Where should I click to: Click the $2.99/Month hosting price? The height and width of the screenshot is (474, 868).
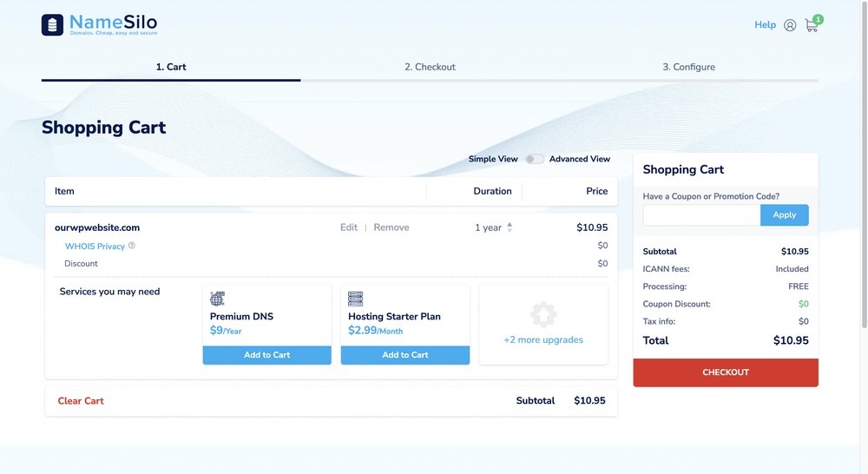click(x=375, y=331)
